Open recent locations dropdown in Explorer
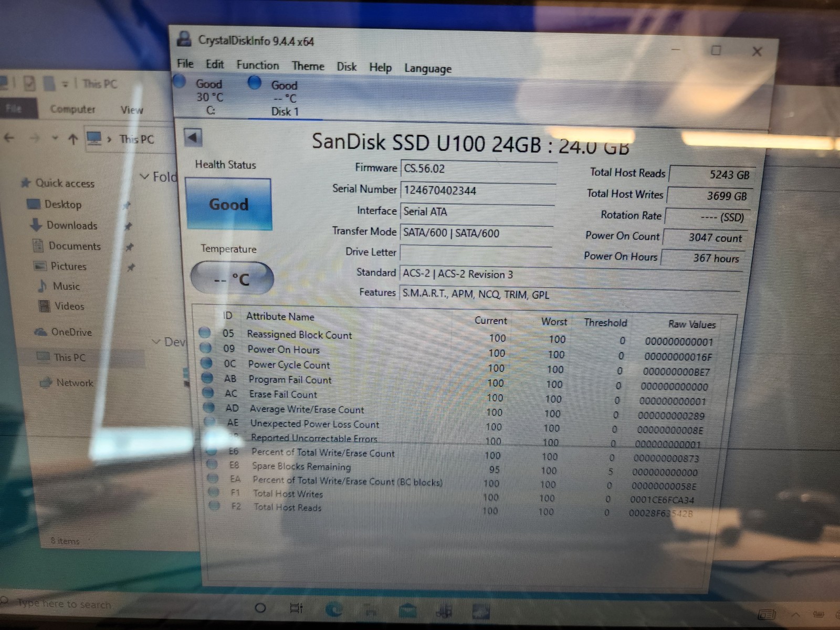 (55, 139)
